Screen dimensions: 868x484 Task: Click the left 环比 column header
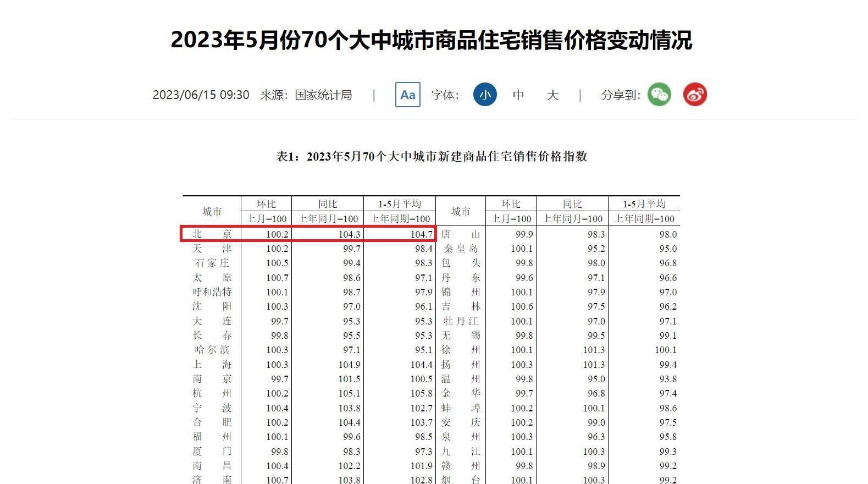point(266,204)
